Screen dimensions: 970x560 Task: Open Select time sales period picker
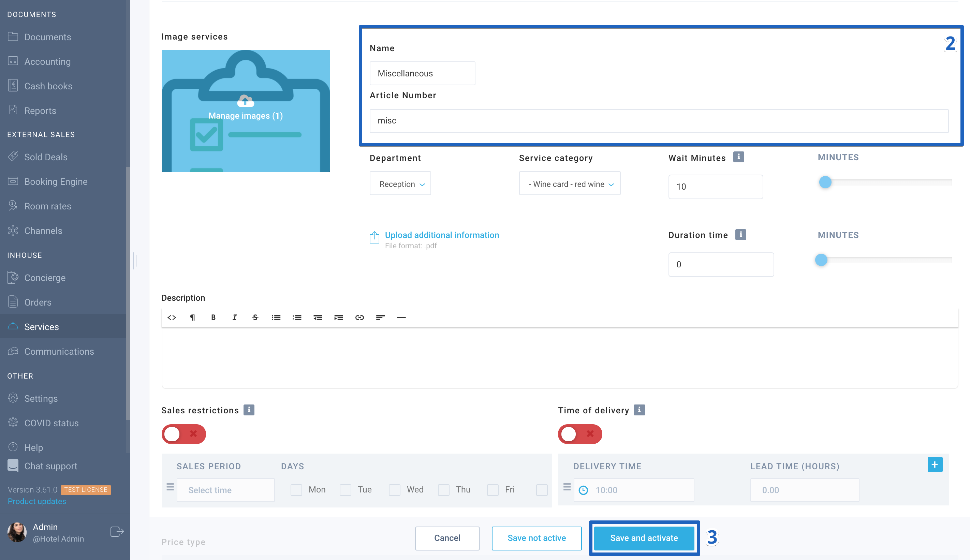225,490
